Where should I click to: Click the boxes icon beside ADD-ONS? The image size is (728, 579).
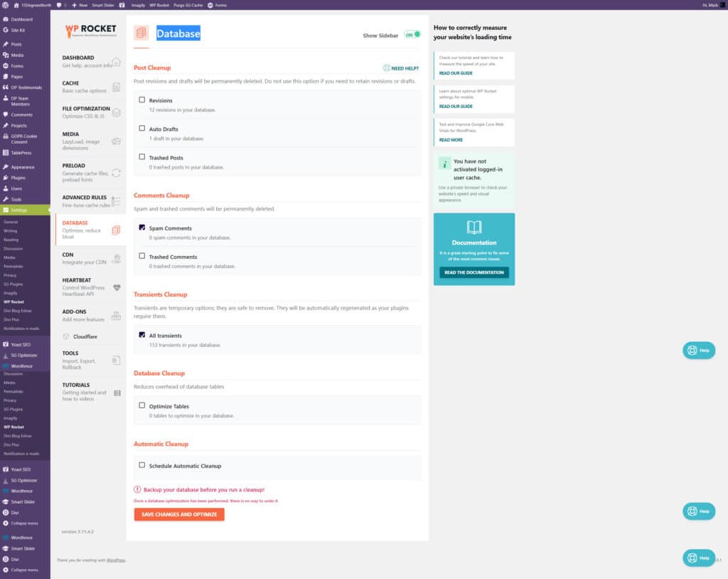point(116,316)
